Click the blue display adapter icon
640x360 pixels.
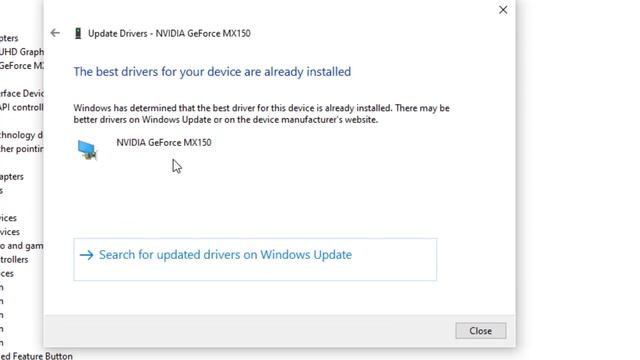87,150
